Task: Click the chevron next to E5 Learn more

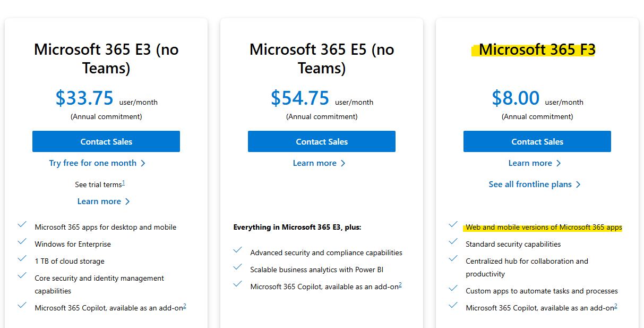Action: (x=344, y=163)
